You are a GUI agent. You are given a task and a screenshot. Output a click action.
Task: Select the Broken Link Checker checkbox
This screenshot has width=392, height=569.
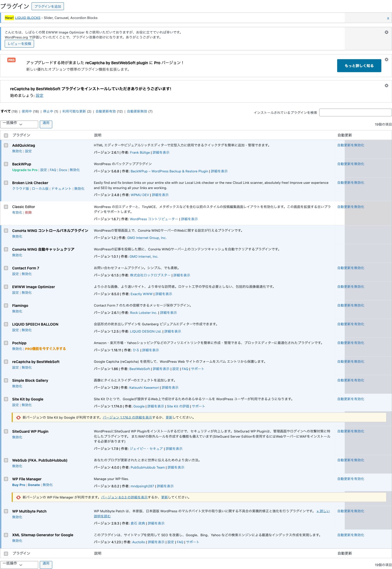pyautogui.click(x=6, y=183)
